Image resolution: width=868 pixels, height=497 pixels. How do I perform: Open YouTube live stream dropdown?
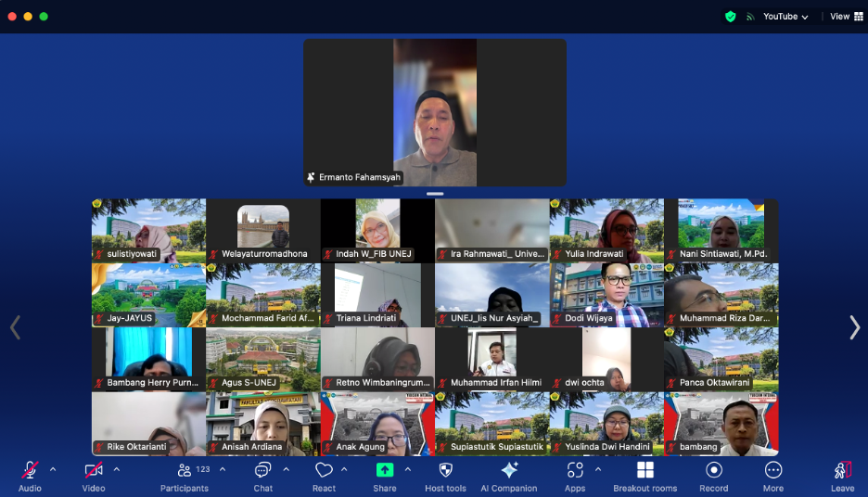click(x=785, y=17)
